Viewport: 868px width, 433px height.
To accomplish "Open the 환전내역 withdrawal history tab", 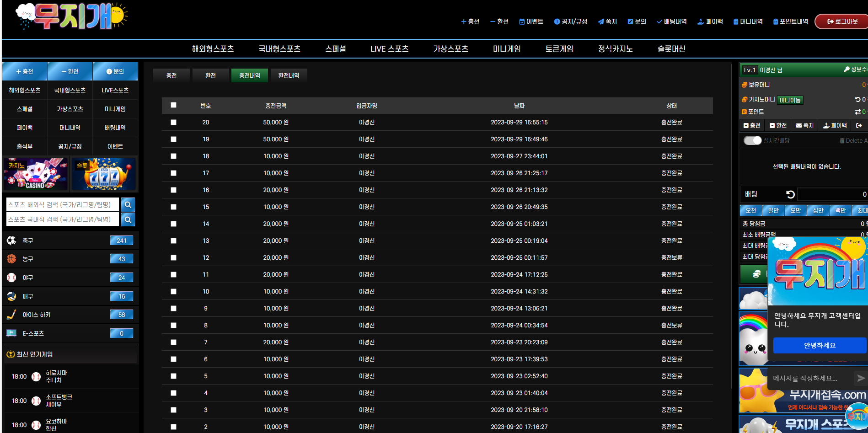I will (x=289, y=75).
